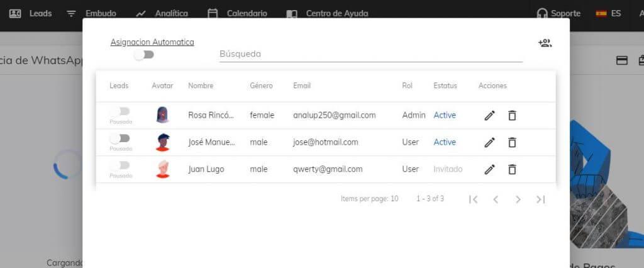Open the Embudo menu item
The height and width of the screenshot is (268, 644).
101,14
